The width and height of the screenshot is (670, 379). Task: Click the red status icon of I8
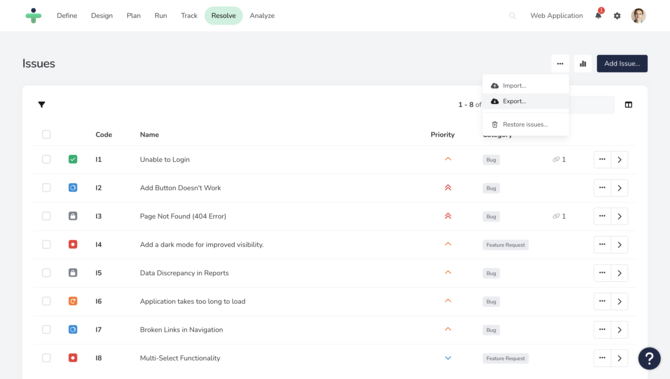pos(73,358)
